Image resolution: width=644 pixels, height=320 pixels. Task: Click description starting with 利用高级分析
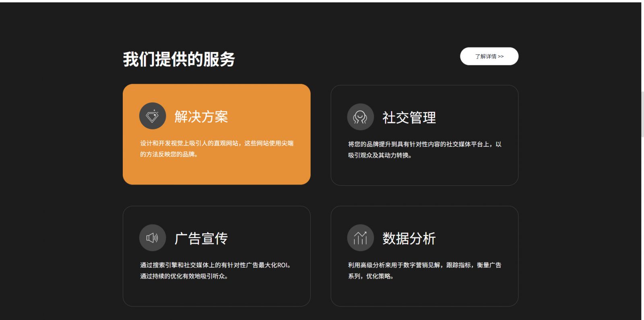click(425, 270)
